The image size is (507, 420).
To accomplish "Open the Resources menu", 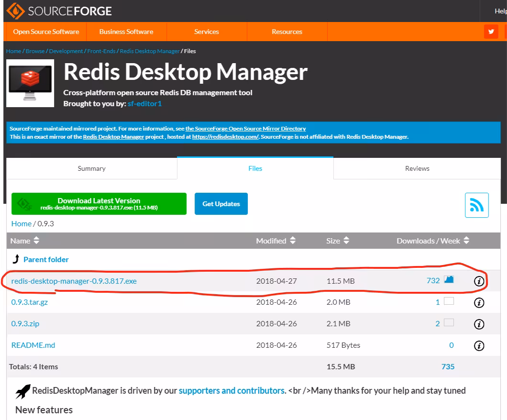I will tap(287, 32).
